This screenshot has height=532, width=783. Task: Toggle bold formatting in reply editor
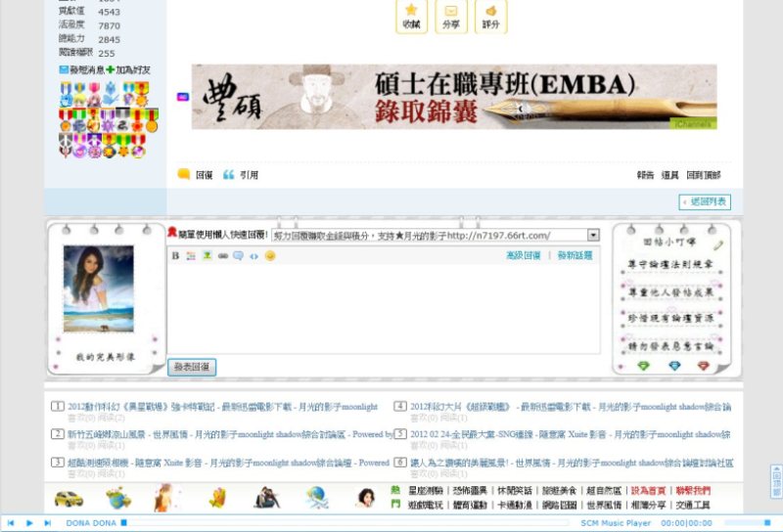tap(176, 255)
